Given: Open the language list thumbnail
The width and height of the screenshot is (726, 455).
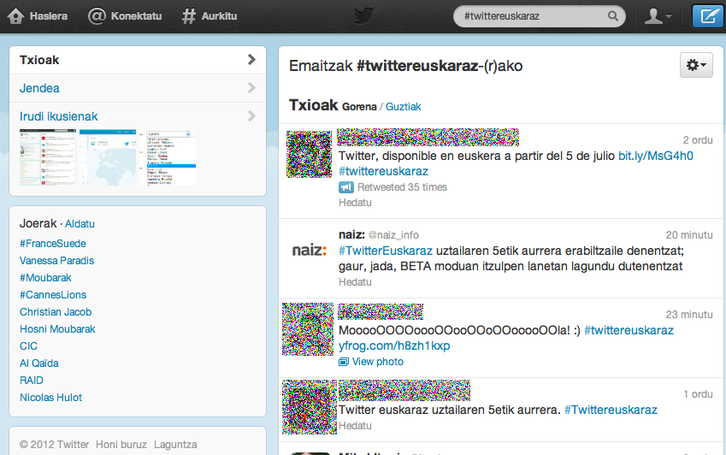Looking at the screenshot, I should [x=168, y=157].
